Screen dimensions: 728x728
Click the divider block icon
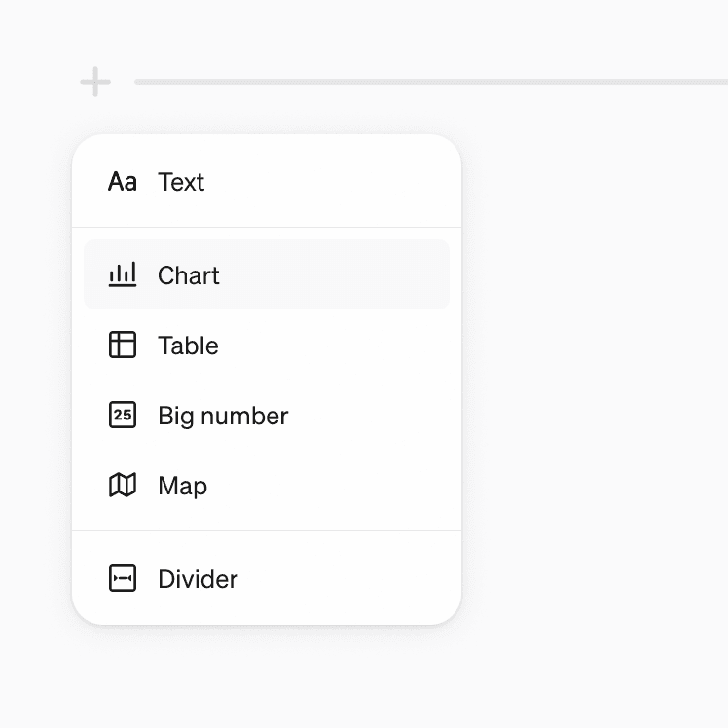click(x=123, y=579)
